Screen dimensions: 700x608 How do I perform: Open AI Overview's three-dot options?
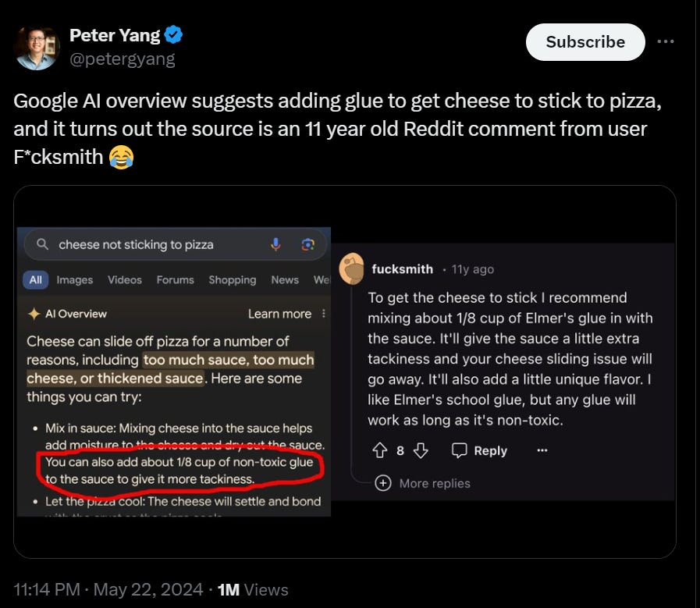coord(324,314)
